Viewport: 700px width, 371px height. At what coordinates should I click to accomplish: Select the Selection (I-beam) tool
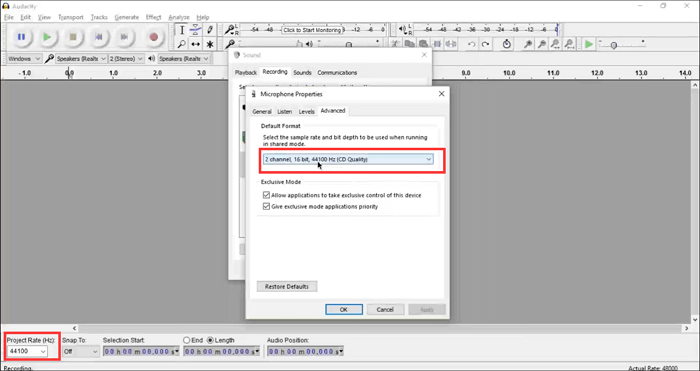click(182, 30)
